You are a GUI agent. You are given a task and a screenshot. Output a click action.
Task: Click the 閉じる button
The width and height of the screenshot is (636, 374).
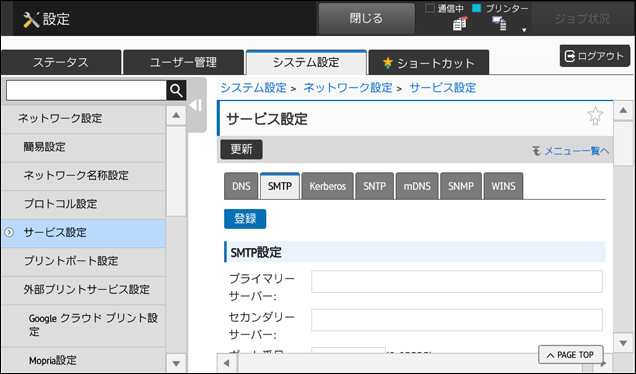366,19
